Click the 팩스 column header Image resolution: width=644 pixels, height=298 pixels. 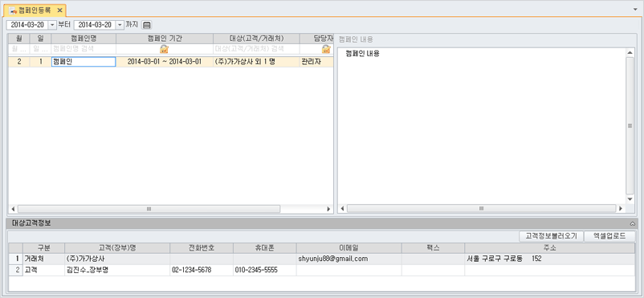434,248
